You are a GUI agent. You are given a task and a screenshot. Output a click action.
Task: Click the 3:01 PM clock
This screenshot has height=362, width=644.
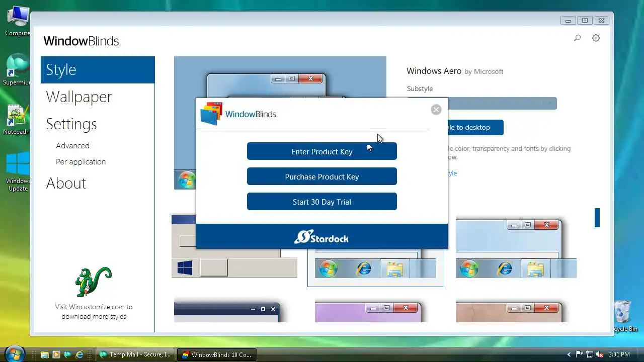619,354
